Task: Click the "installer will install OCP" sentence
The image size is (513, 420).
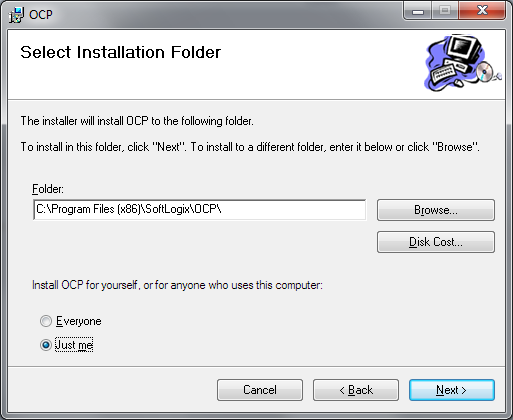Action: 137,121
